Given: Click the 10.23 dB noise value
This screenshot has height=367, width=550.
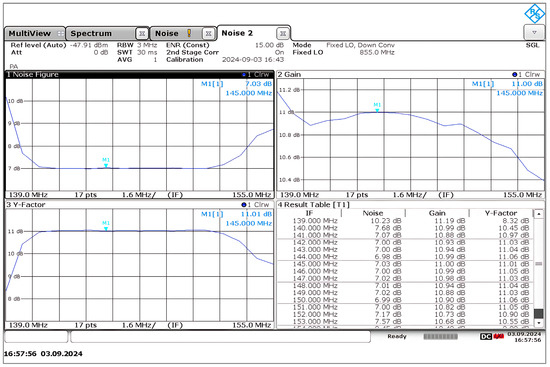Looking at the screenshot, I should point(386,221).
